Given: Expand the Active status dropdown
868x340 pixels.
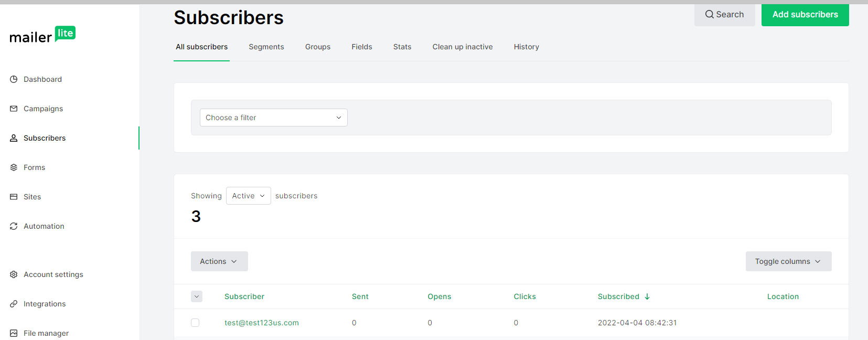Looking at the screenshot, I should click(248, 196).
